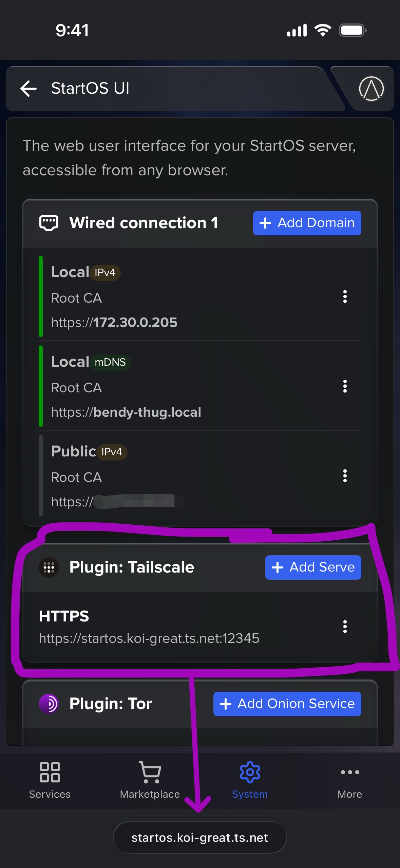Tap the Wired connection 1 ethernet icon
Viewport: 400px width, 868px height.
tap(49, 223)
